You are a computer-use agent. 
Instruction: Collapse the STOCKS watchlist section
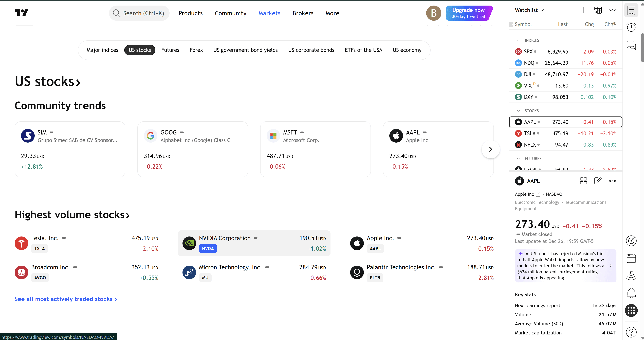(x=518, y=111)
